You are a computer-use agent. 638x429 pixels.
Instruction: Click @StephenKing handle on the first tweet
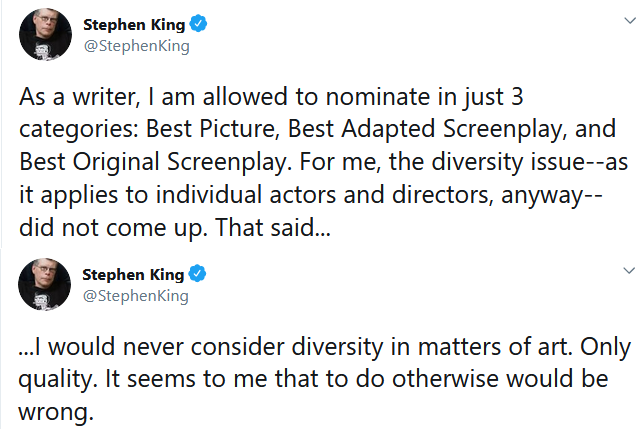135,46
